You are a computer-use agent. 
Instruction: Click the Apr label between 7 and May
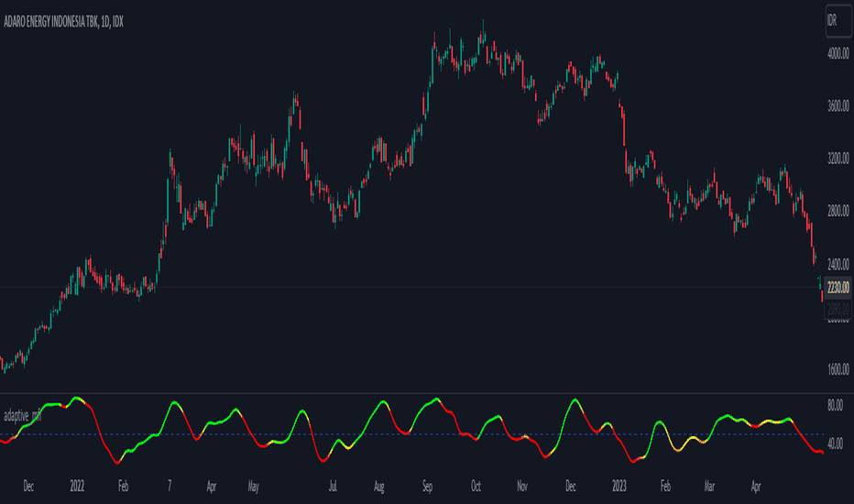(212, 486)
